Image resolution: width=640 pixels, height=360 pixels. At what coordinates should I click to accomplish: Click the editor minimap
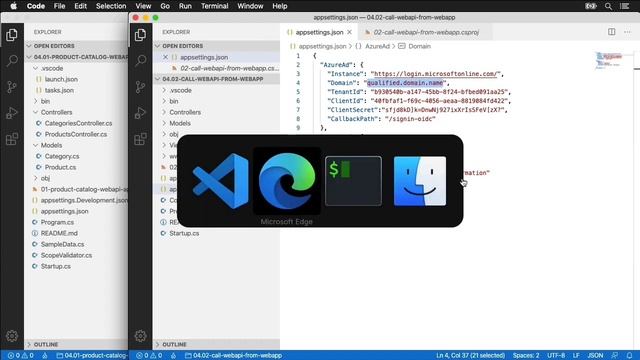pyautogui.click(x=609, y=60)
